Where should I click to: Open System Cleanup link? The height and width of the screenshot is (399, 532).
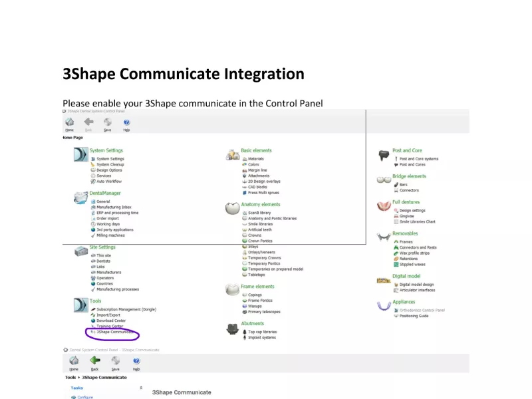[110, 164]
